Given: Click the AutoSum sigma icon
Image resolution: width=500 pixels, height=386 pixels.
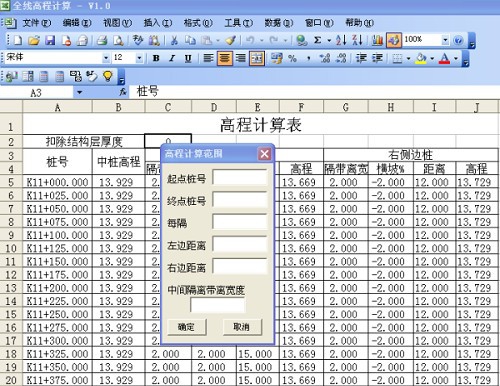Looking at the screenshot, I should point(317,40).
